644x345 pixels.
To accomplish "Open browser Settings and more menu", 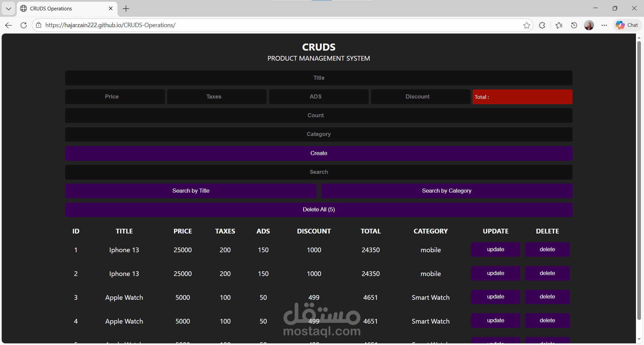I will click(x=604, y=25).
